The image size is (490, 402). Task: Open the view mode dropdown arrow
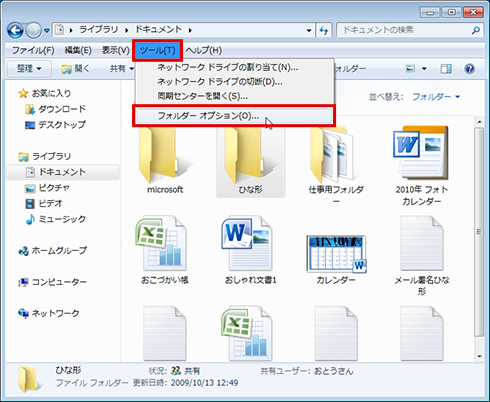(x=424, y=69)
